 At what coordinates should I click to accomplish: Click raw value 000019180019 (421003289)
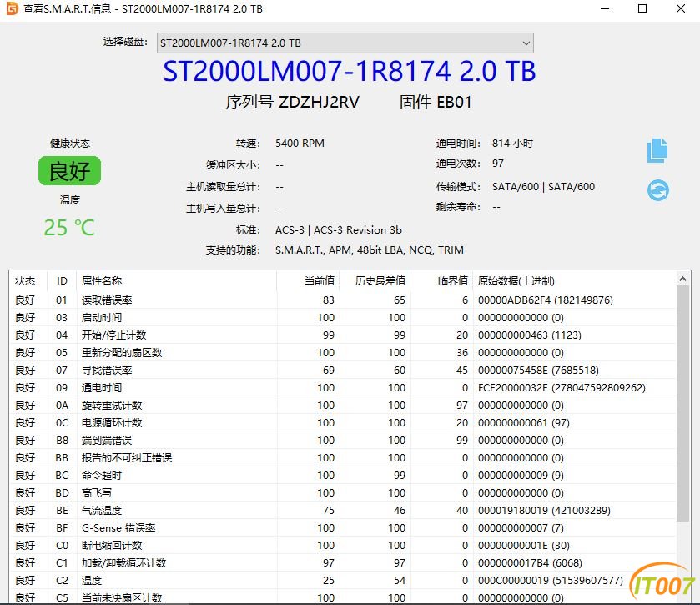click(x=544, y=511)
